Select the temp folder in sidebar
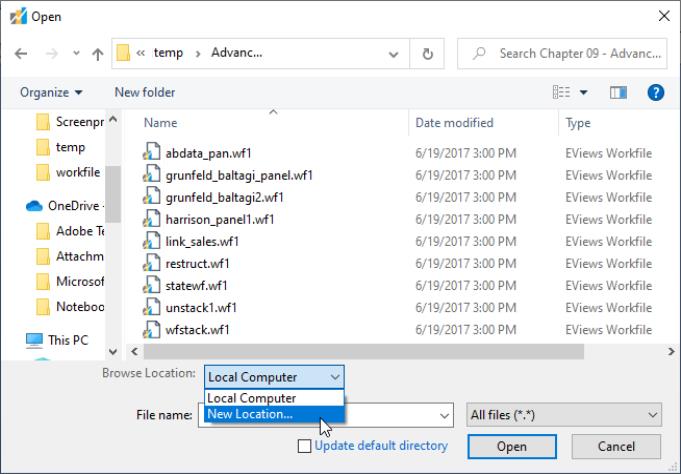681x474 pixels. [70, 147]
